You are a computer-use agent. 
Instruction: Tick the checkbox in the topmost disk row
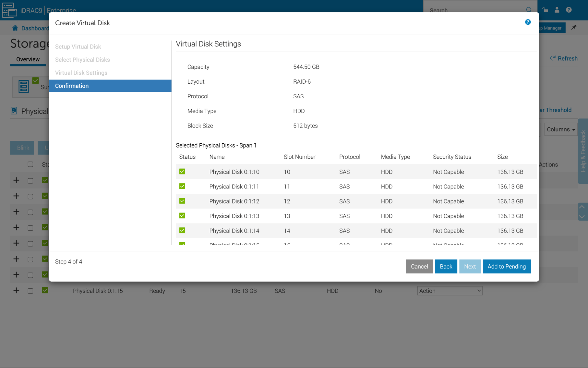(30, 180)
